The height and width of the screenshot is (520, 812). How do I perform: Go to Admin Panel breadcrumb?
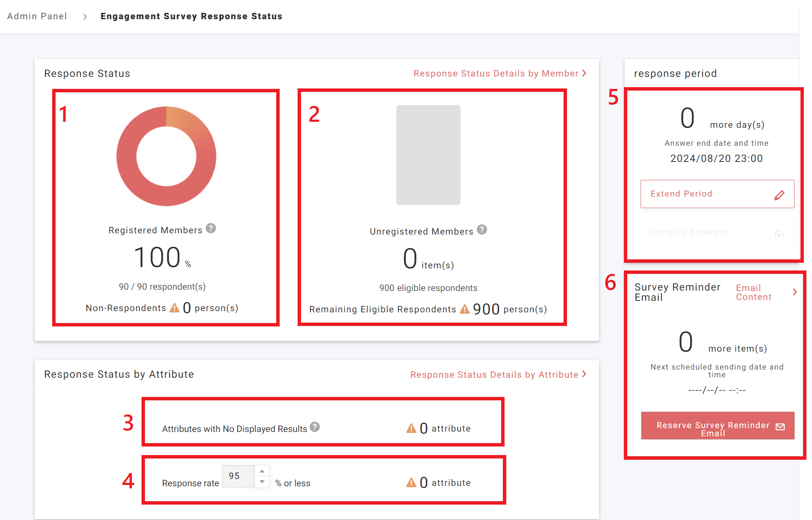[x=37, y=16]
